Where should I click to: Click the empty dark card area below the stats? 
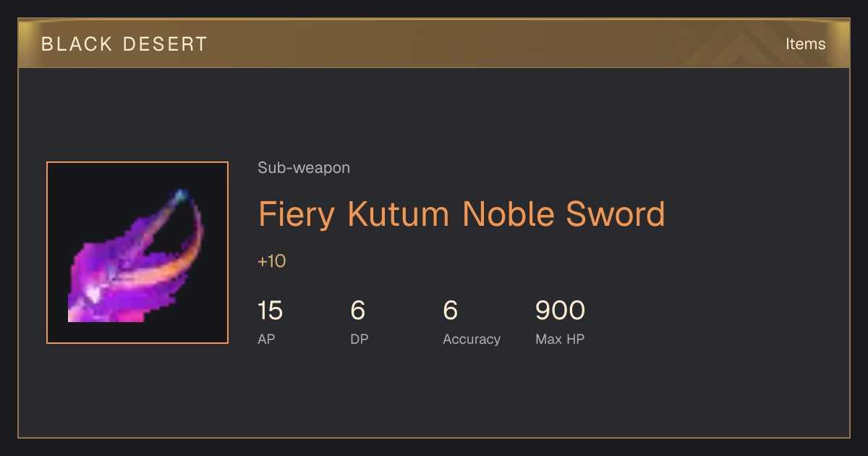coord(434,394)
